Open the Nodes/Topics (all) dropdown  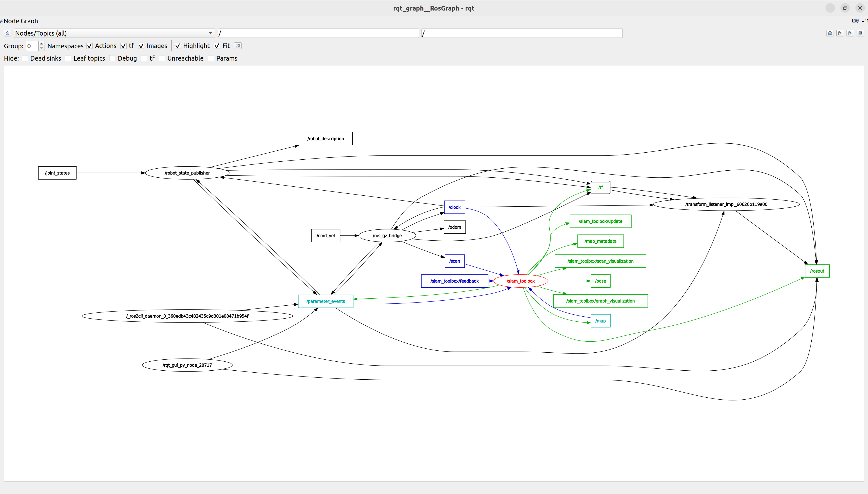[114, 33]
